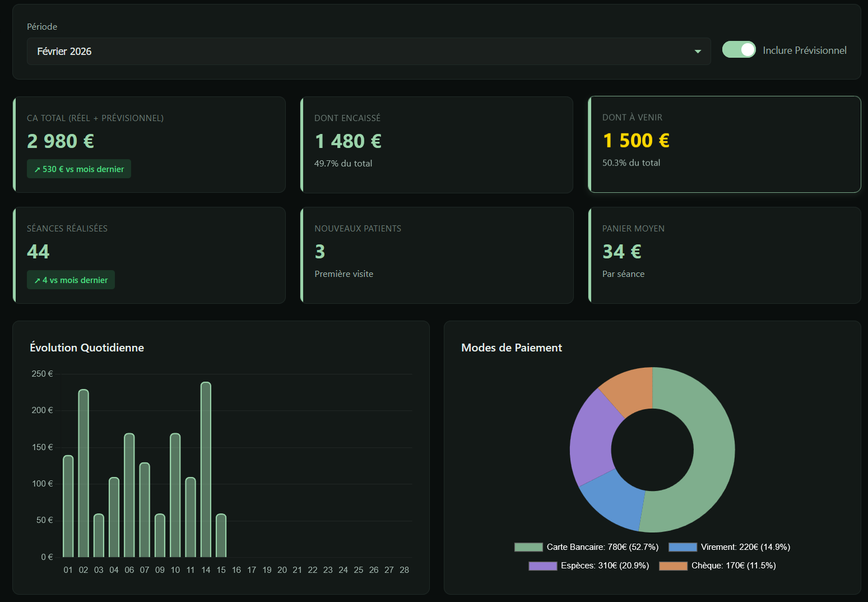This screenshot has width=868, height=602.
Task: Click the Nouveaux Patients card
Action: (437, 256)
